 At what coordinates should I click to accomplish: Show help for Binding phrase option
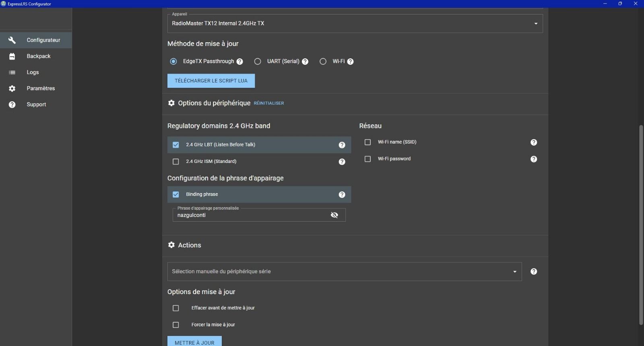coord(342,195)
